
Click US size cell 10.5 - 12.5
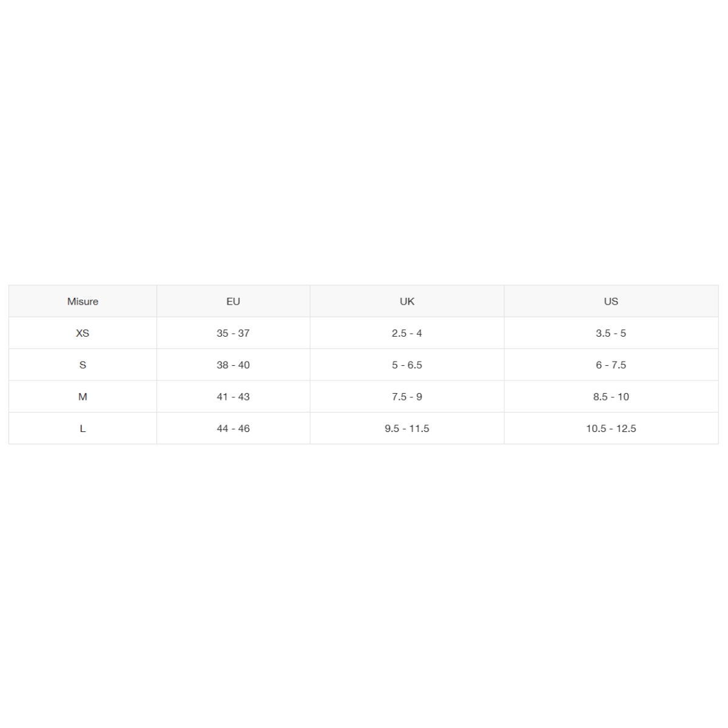pos(611,428)
